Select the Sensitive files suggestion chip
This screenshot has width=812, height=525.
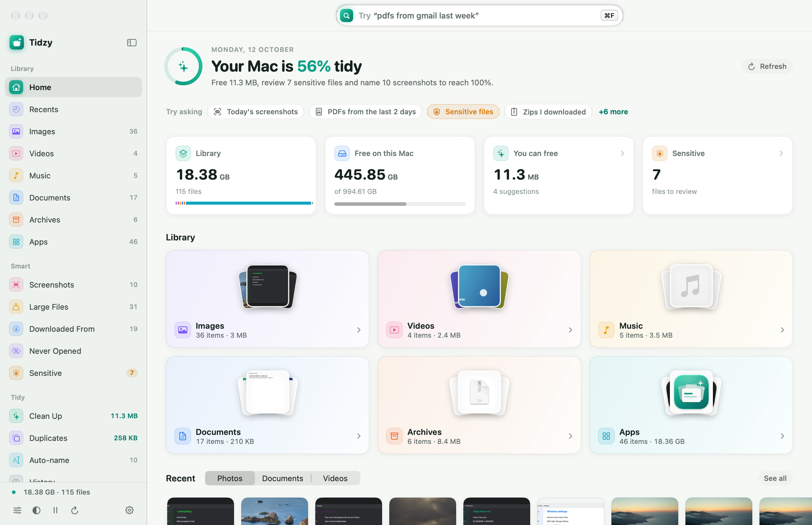(x=463, y=112)
